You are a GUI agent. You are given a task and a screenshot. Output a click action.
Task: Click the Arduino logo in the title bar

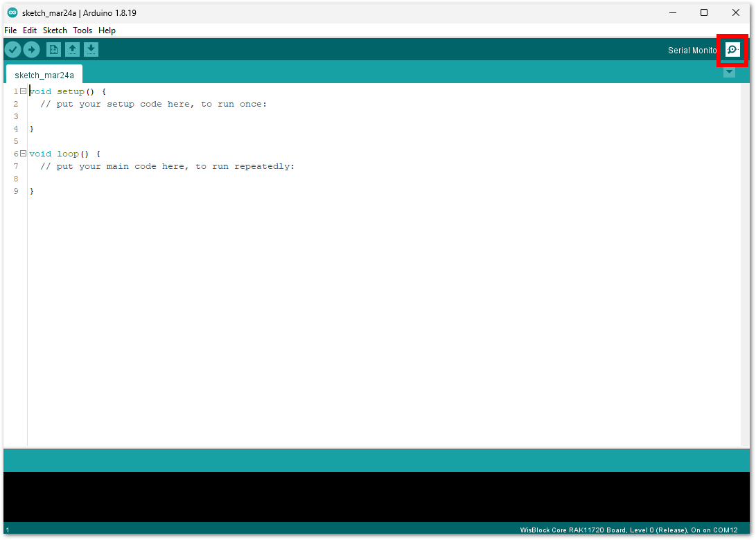pos(12,13)
